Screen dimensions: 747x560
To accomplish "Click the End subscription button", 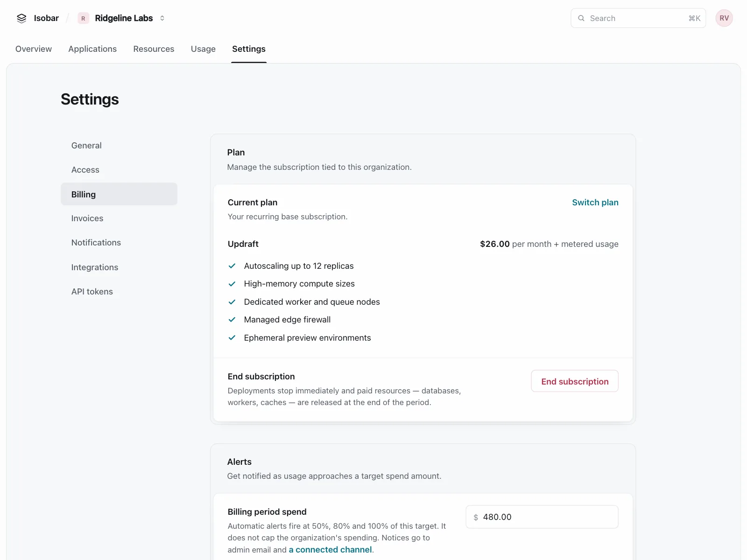I will click(575, 381).
